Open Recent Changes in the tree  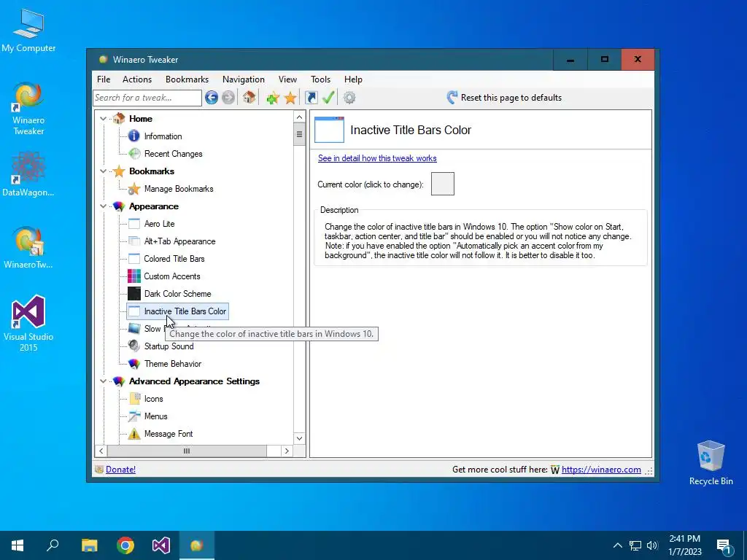point(173,154)
